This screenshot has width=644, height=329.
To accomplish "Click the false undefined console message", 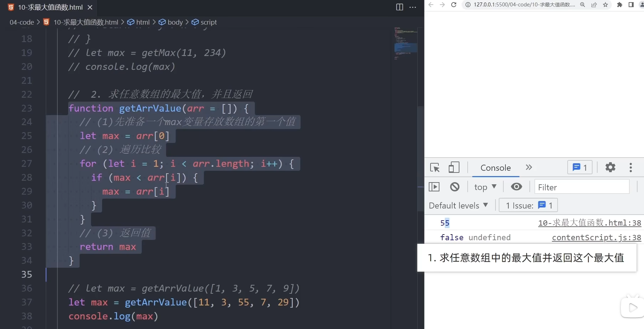I will 475,237.
